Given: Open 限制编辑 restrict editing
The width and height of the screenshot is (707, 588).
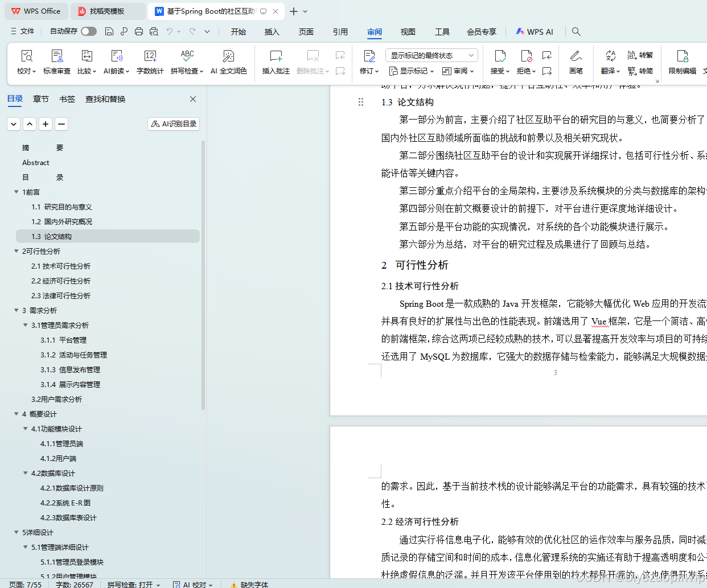Looking at the screenshot, I should 683,62.
